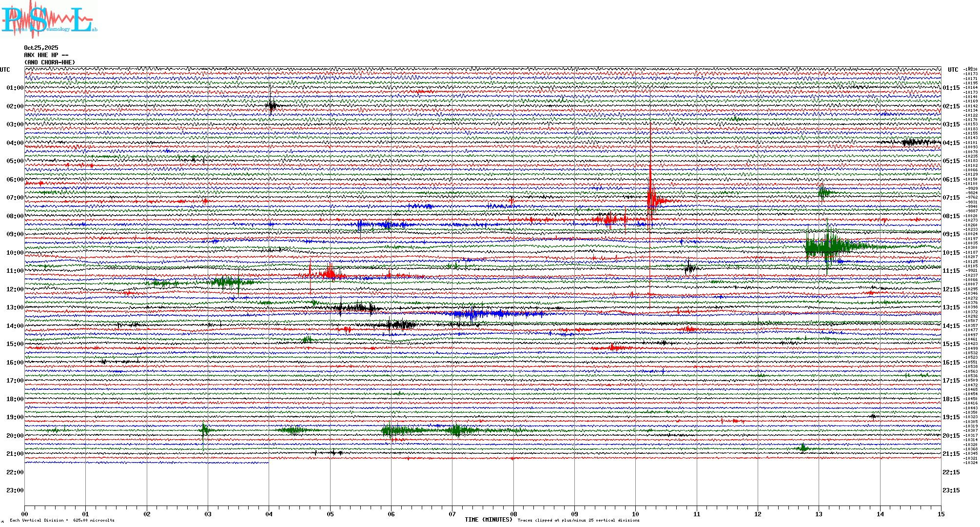980x527 pixels.
Task: Click the 23:00 hour label on left
Action: (x=15, y=490)
